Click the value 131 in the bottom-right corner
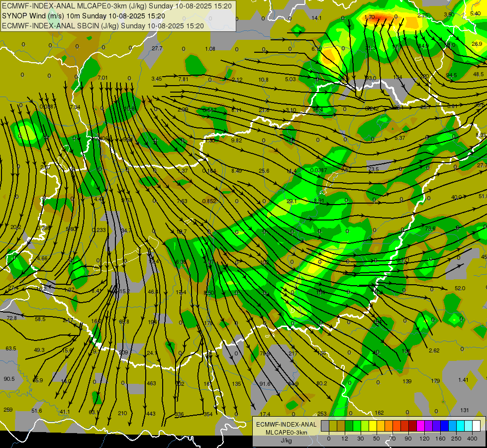Viewport: 487px width, 448px height. tap(464, 410)
